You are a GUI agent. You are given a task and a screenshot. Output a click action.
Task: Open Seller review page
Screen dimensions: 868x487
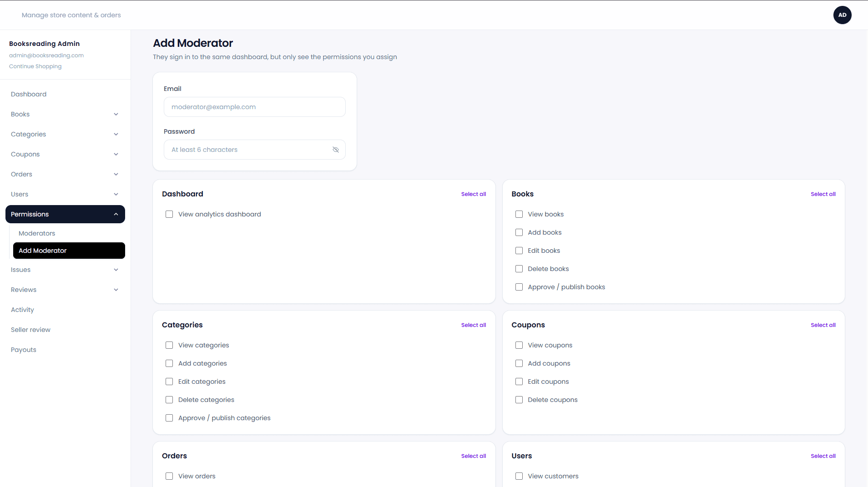pos(65,330)
